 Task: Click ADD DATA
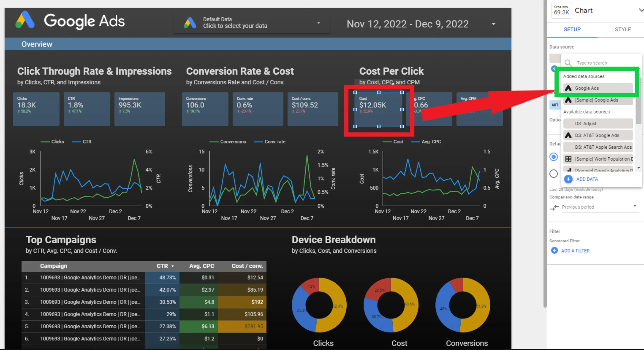587,179
